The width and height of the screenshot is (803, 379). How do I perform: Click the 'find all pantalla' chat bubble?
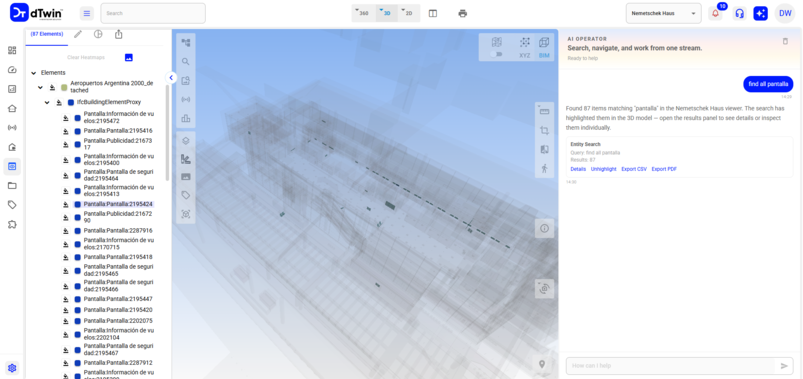[768, 84]
